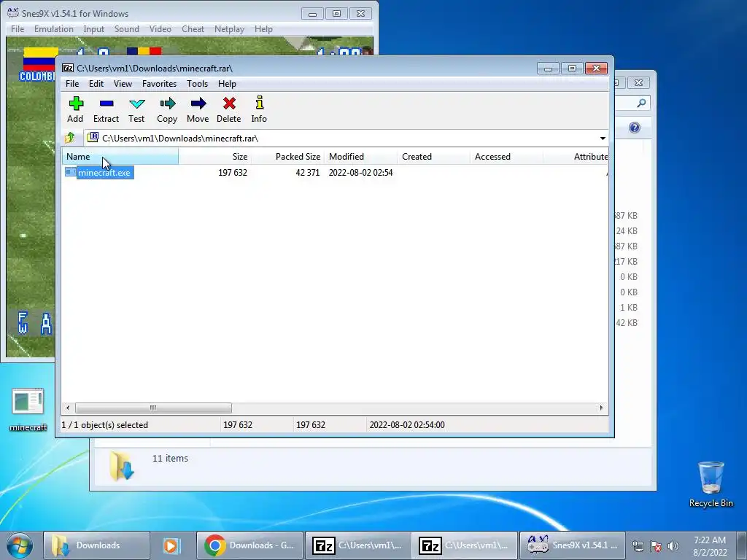The image size is (747, 560).
Task: Click the left arrow of horizontal scrollbar
Action: point(68,408)
